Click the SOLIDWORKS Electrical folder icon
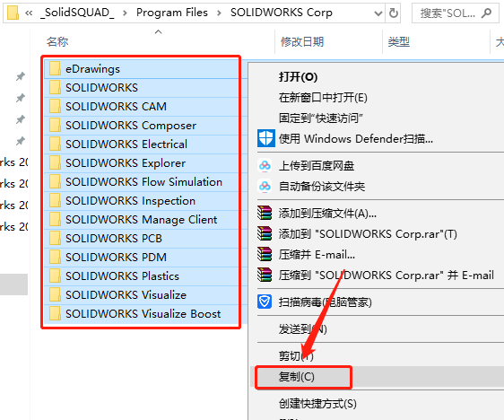504x420 pixels. coord(55,144)
